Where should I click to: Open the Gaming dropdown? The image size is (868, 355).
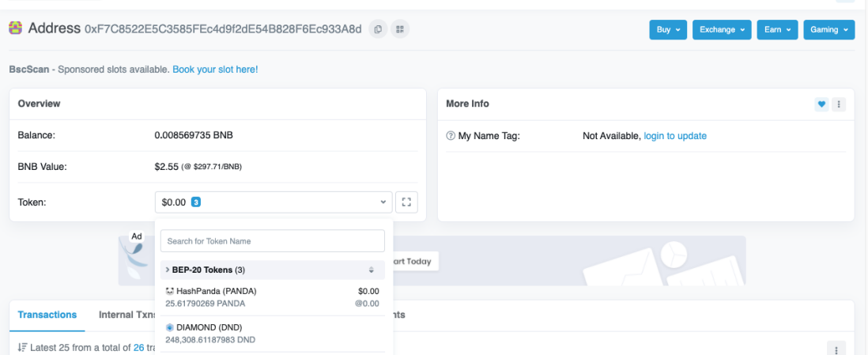click(x=828, y=29)
